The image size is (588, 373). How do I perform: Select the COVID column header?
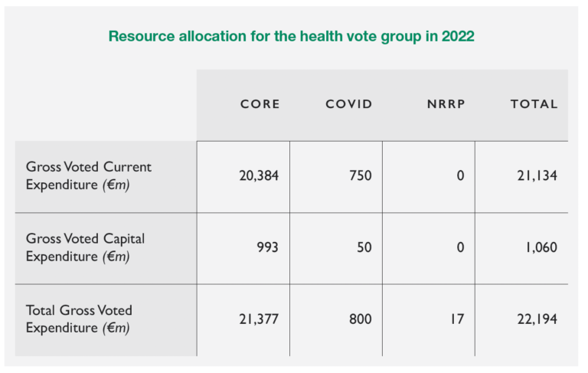pyautogui.click(x=349, y=104)
